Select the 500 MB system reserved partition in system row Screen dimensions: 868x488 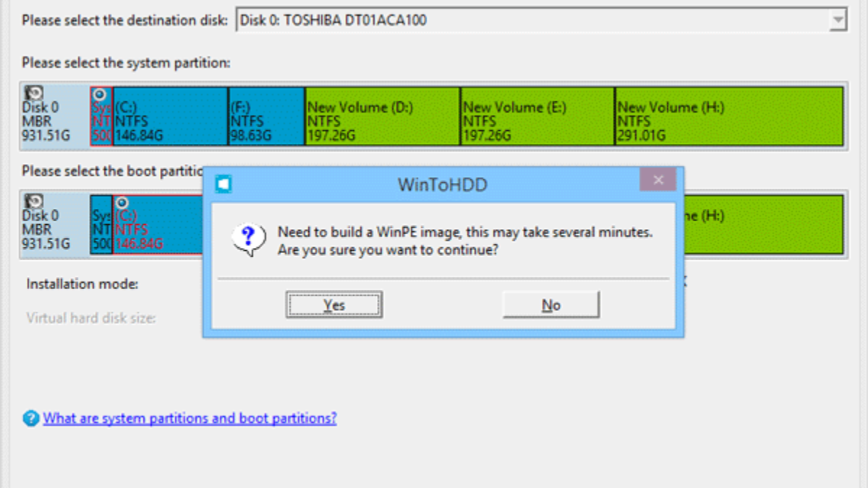pos(101,116)
